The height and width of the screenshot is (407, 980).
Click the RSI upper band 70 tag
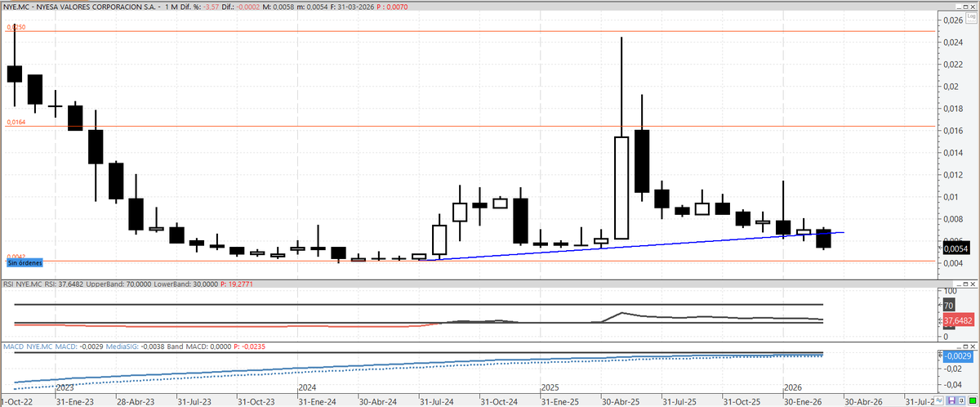[x=949, y=306]
